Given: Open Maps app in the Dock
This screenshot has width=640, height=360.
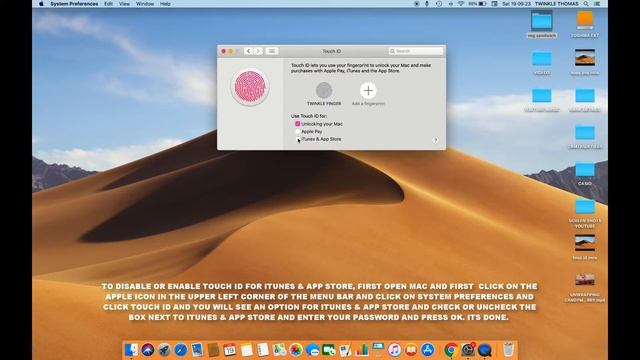Looking at the screenshot, I should pos(279,350).
